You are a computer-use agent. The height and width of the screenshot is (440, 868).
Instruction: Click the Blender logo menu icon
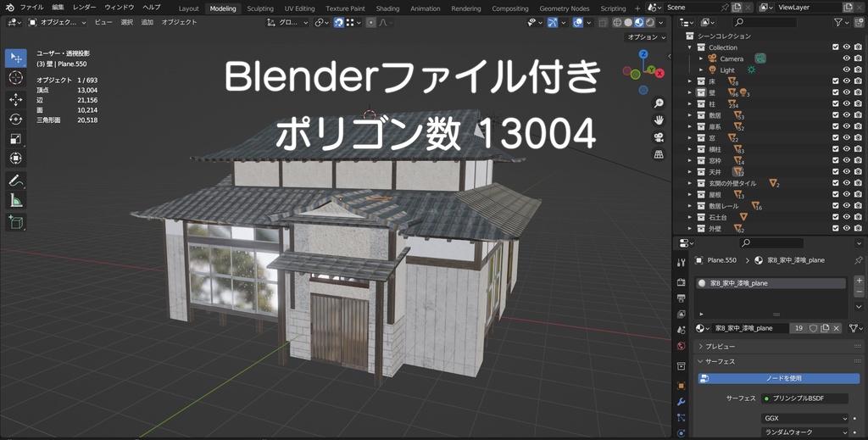click(10, 8)
